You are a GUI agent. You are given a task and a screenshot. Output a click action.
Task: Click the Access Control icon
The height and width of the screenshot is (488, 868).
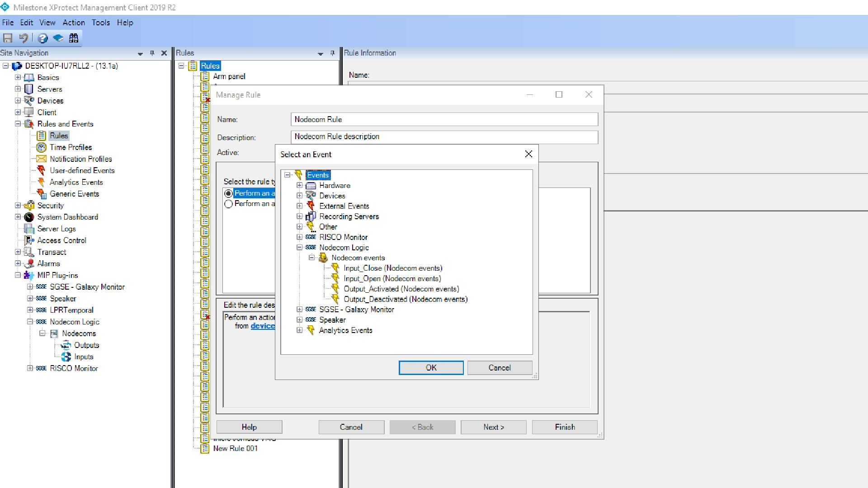tap(29, 240)
